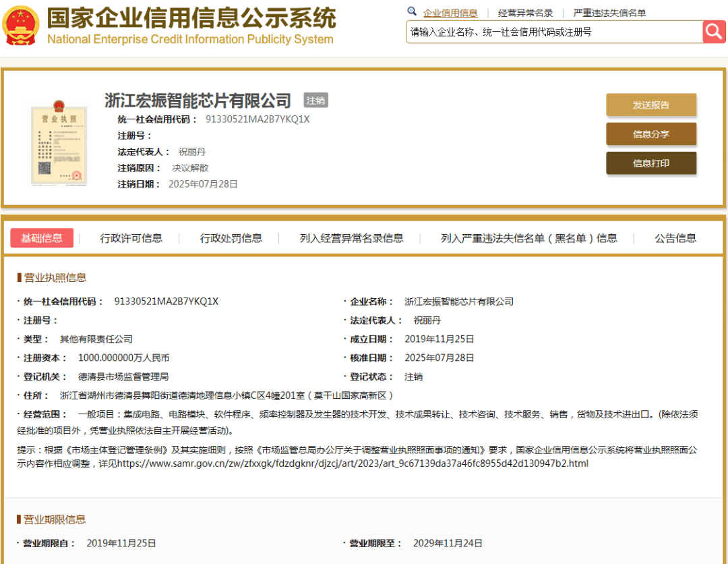Open the 企业信用信息 navigation link
The width and height of the screenshot is (728, 564).
[450, 12]
